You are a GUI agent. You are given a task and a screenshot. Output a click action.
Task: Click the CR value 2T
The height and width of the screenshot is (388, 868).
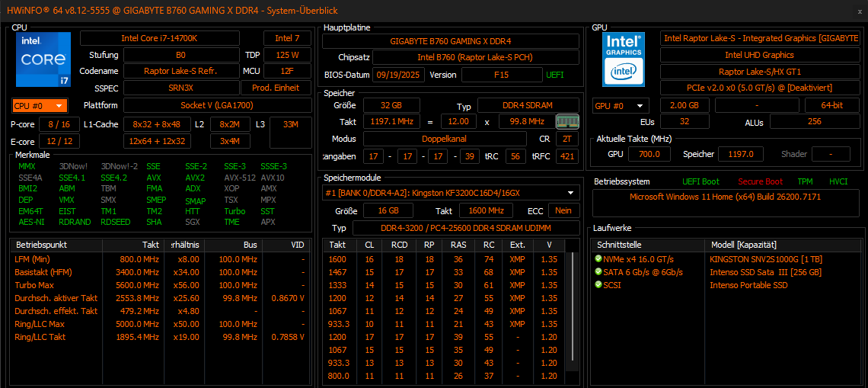[x=567, y=139]
